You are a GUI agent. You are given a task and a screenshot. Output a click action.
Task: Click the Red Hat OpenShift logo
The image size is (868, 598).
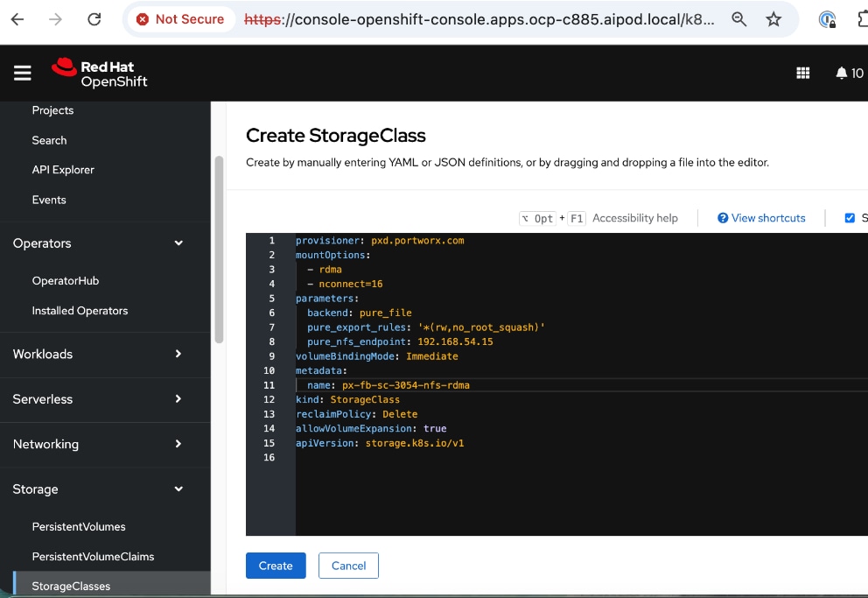[99, 73]
